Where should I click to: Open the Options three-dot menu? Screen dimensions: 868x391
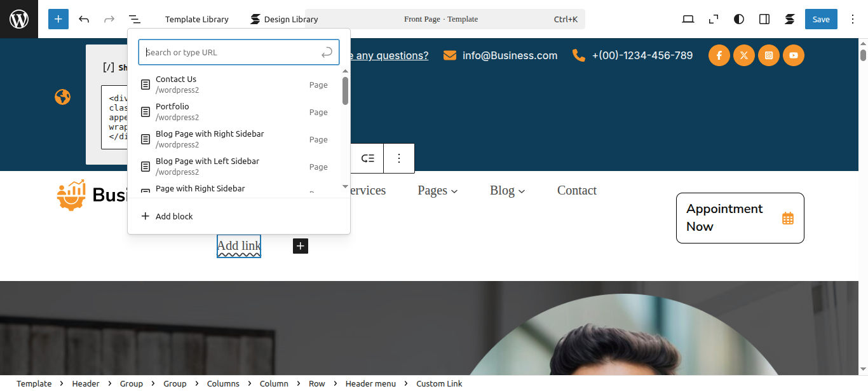tap(853, 19)
